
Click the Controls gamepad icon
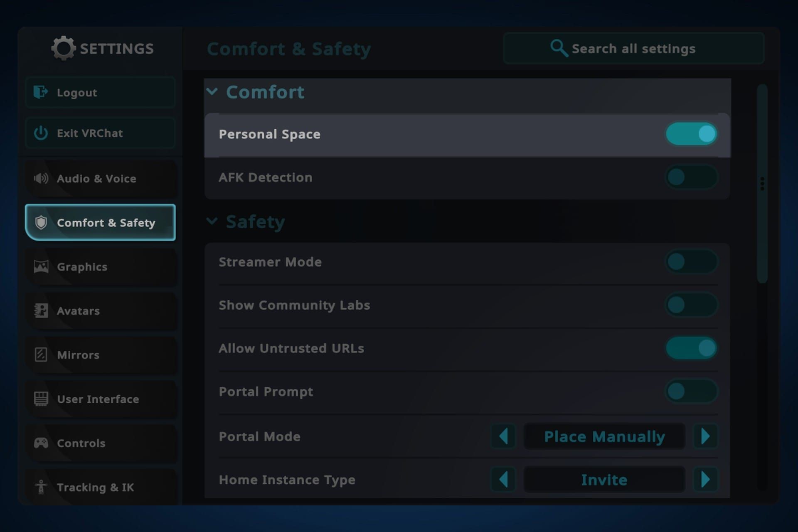pyautogui.click(x=41, y=443)
